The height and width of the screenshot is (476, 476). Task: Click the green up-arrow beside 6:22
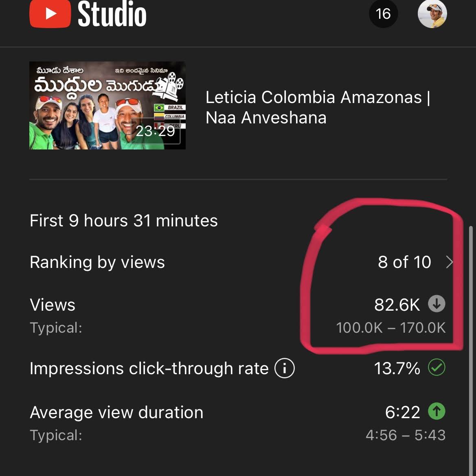click(437, 411)
